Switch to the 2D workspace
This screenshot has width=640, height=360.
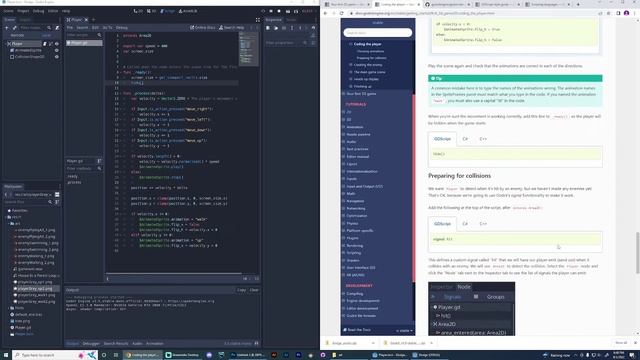[x=138, y=11]
